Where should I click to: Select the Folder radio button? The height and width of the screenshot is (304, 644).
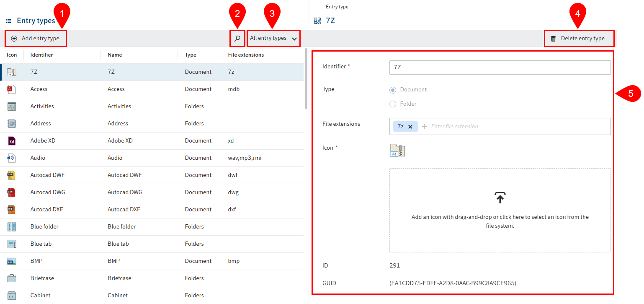pyautogui.click(x=393, y=104)
